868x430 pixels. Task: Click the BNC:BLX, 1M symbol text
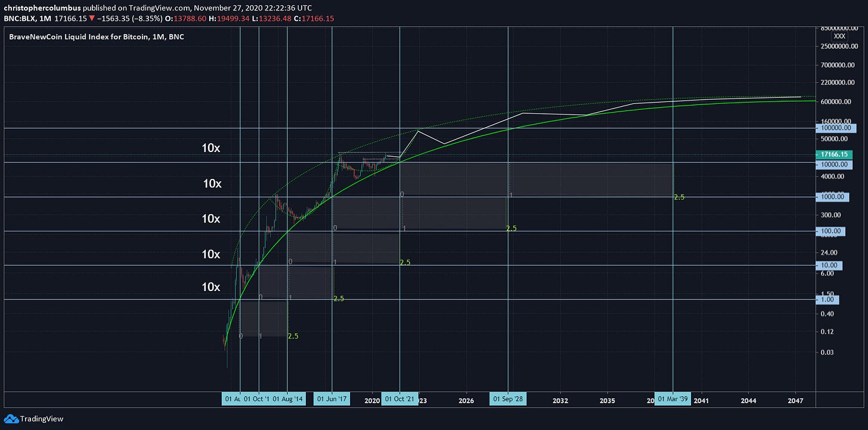pyautogui.click(x=27, y=19)
